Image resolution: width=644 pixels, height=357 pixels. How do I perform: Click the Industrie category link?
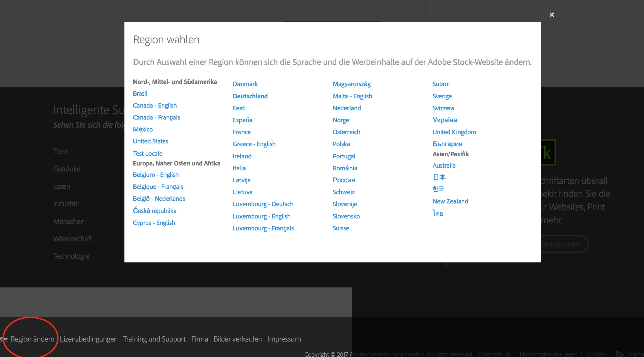tap(66, 204)
